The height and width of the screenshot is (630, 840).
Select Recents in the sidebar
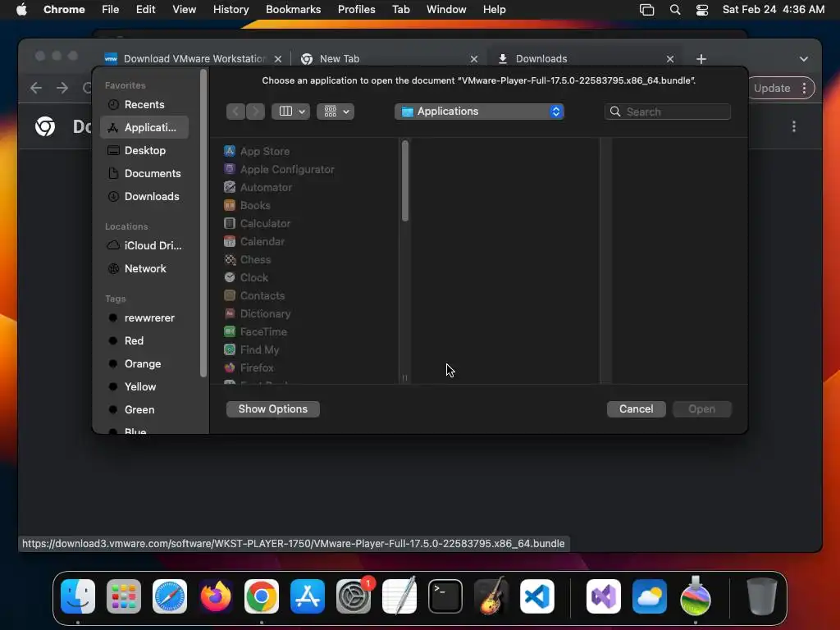[x=144, y=104]
